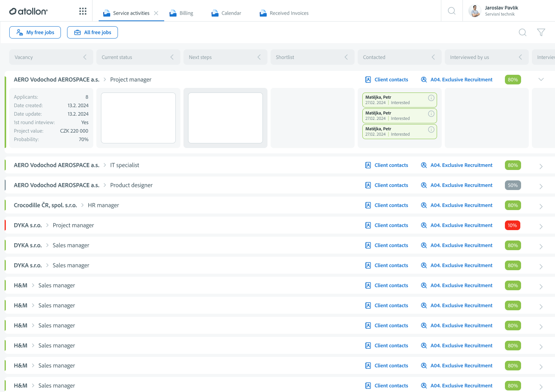Screen dimensions: 555x392
Task: Open the info icon on the first Matějka, Petr card
Action: (x=431, y=97)
